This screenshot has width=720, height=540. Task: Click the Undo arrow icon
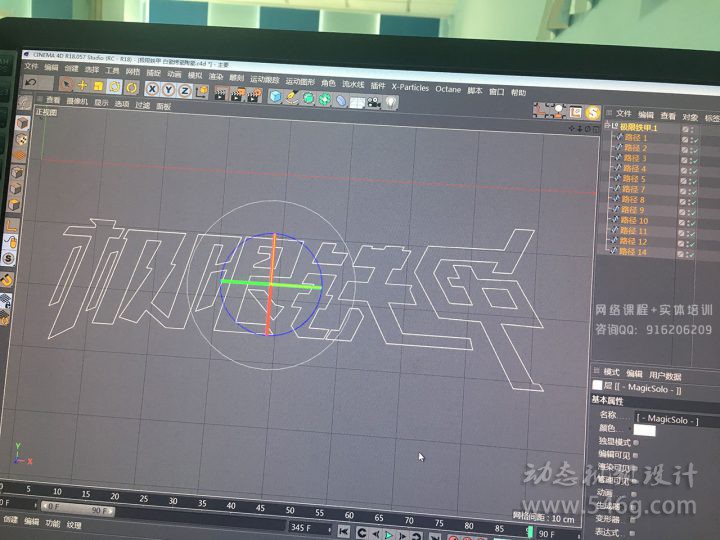click(x=31, y=82)
